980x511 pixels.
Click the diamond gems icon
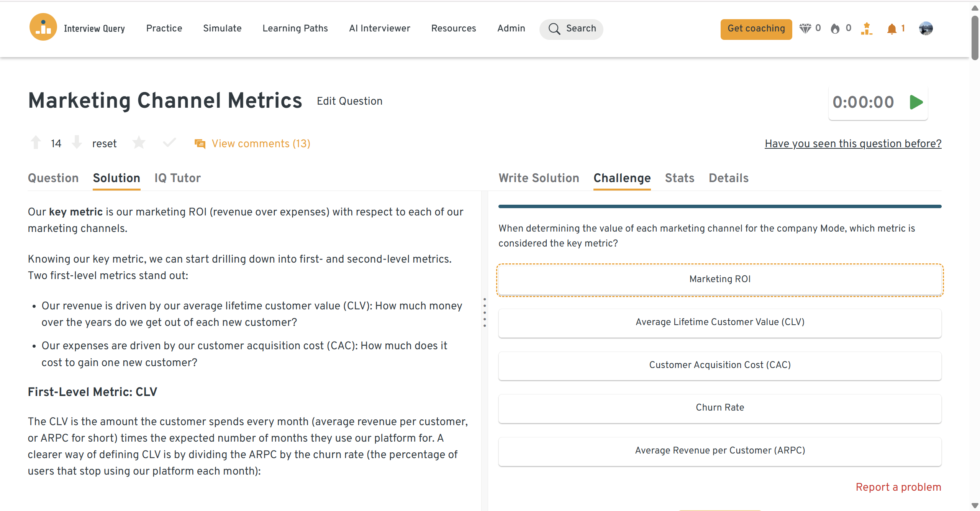[x=805, y=29]
